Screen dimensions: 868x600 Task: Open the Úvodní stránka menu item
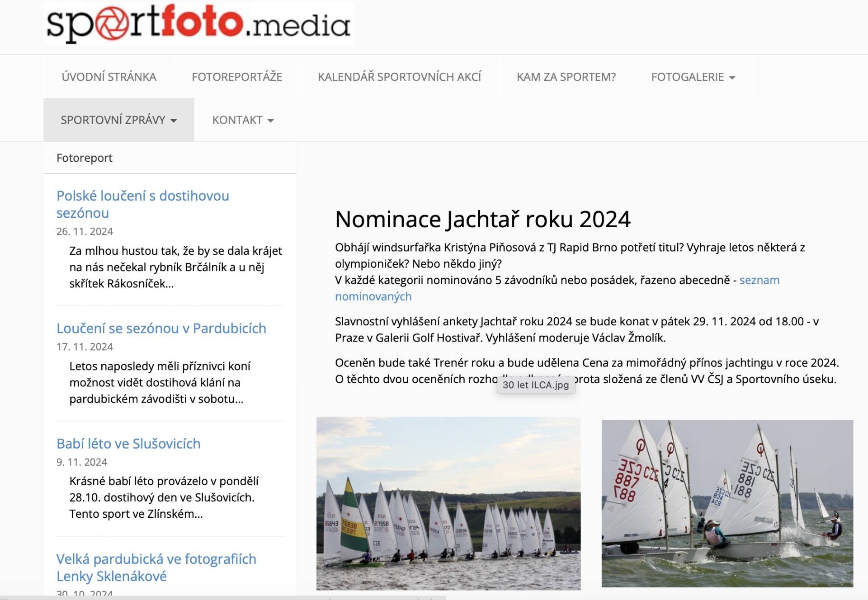coord(109,77)
